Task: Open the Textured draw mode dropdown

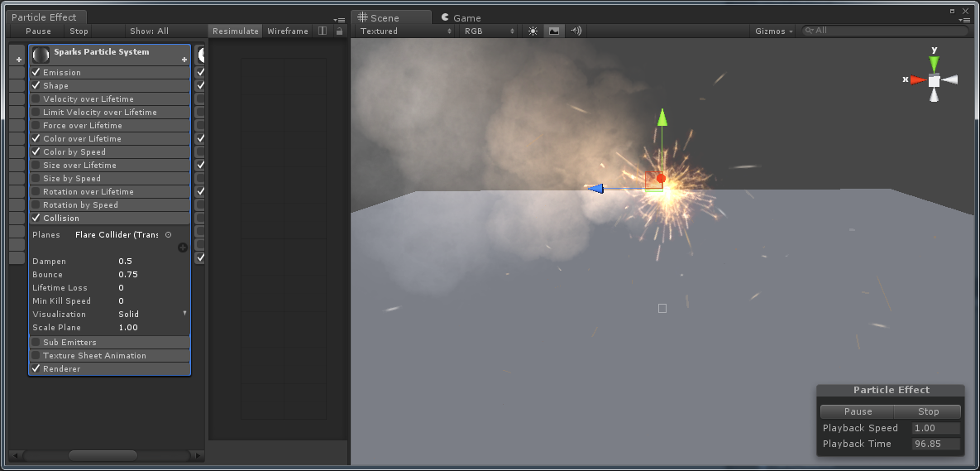Action: click(405, 31)
